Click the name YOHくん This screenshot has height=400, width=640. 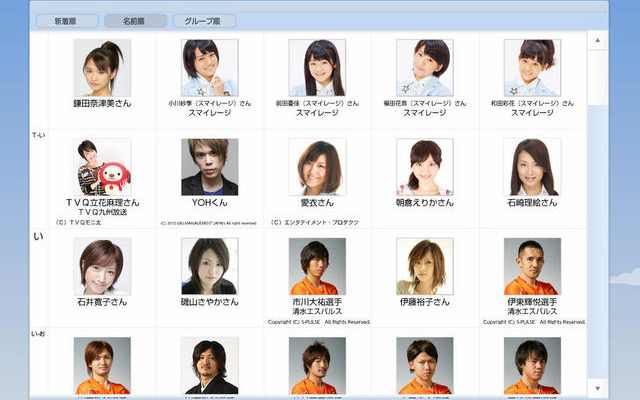[210, 202]
